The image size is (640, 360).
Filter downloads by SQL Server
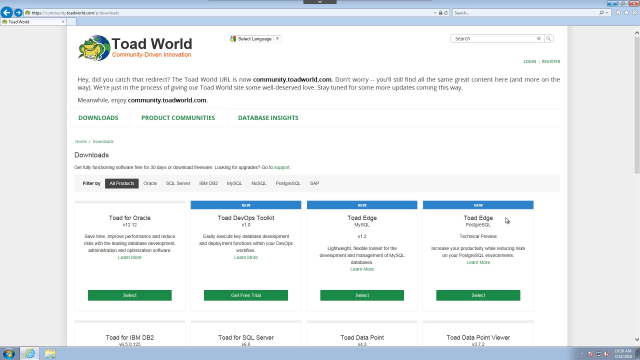pos(178,183)
